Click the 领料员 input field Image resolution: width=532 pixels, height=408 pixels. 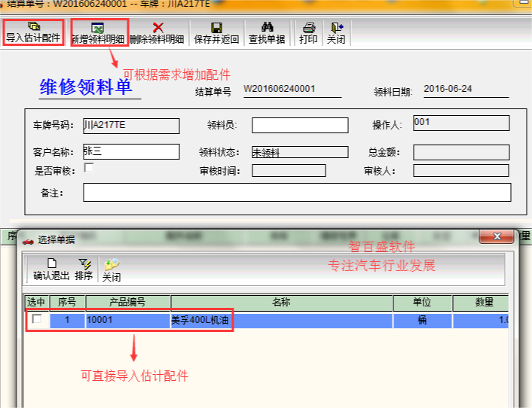coord(300,126)
